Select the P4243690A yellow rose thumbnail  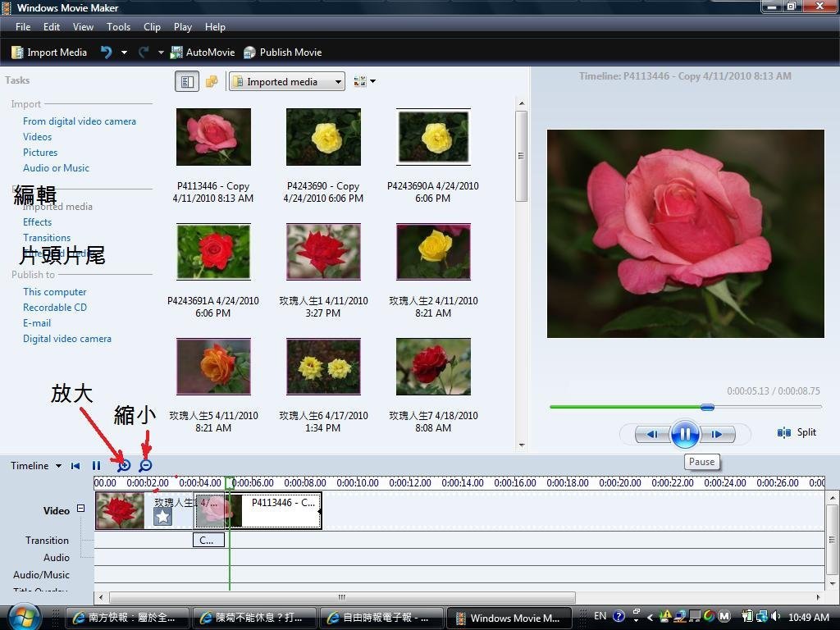coord(433,137)
